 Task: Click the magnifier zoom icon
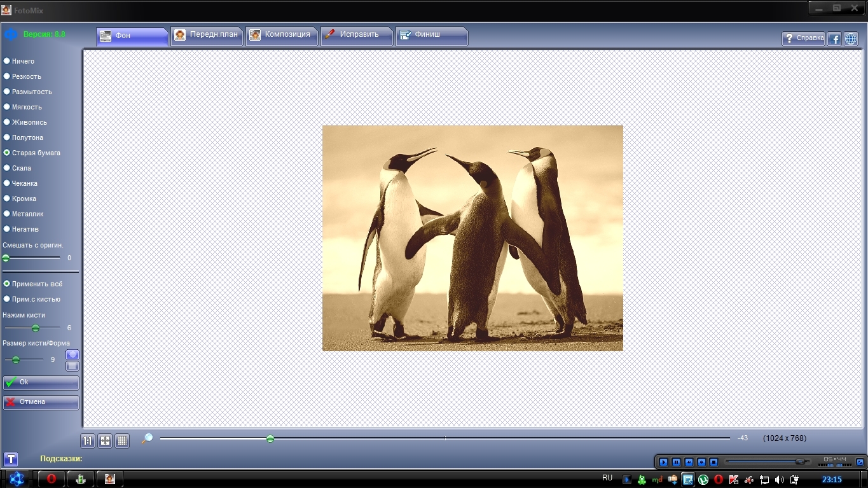[147, 438]
